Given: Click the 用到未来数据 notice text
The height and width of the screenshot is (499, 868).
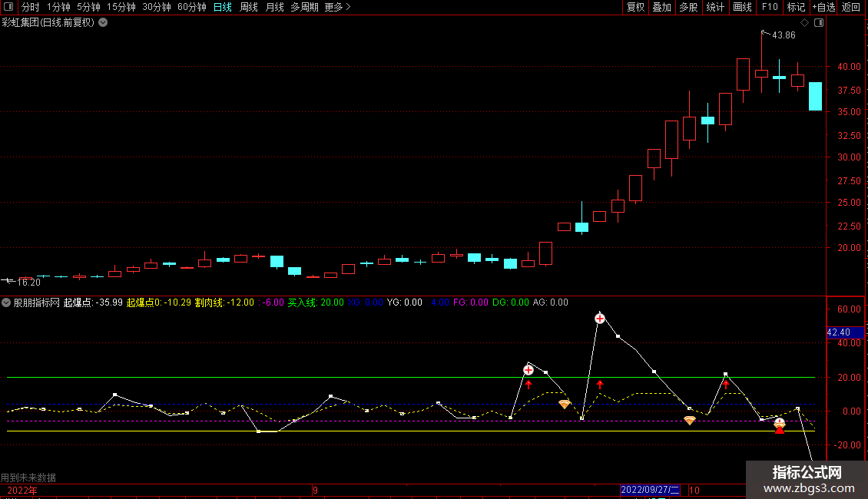Looking at the screenshot, I should click(x=28, y=478).
